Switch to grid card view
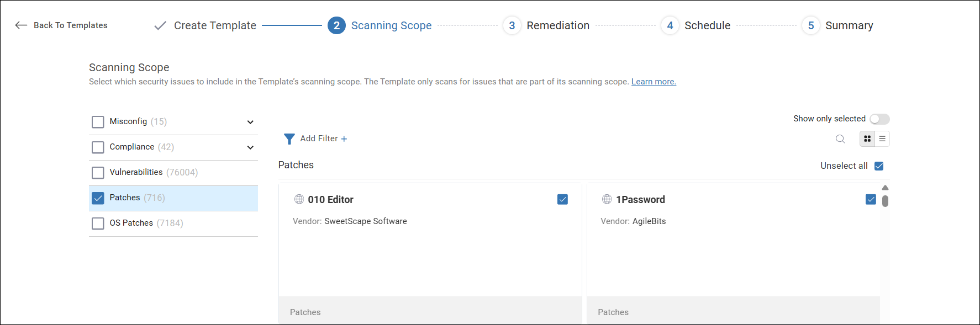The height and width of the screenshot is (325, 980). point(867,139)
